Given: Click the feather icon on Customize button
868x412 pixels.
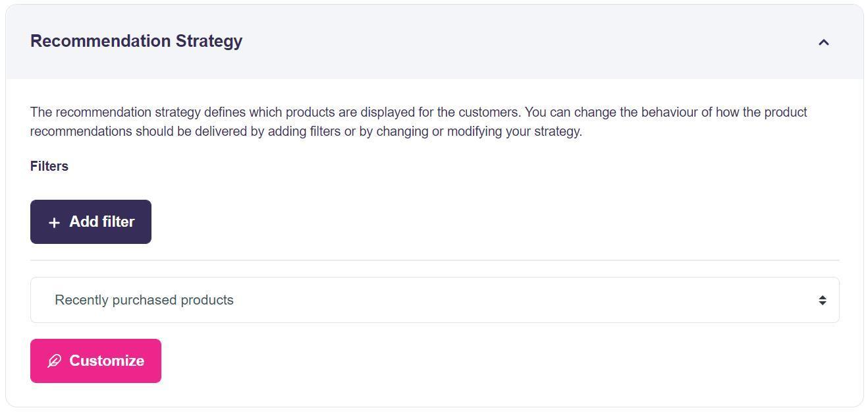Looking at the screenshot, I should [x=55, y=361].
